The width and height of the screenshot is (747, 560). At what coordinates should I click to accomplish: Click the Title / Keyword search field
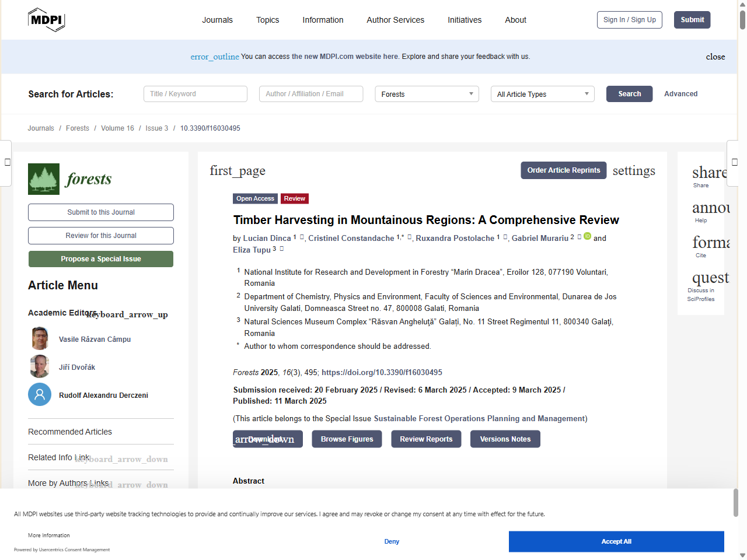[x=195, y=94]
